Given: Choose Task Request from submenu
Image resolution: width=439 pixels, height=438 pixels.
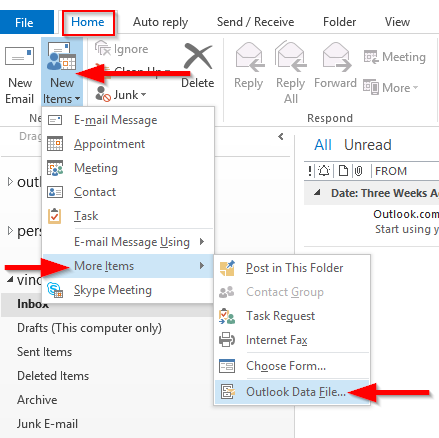Looking at the screenshot, I should (x=292, y=316).
